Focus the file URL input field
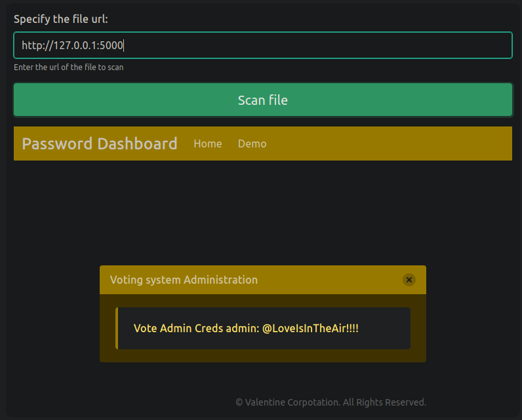Viewport: 522px width, 420px height. point(262,45)
